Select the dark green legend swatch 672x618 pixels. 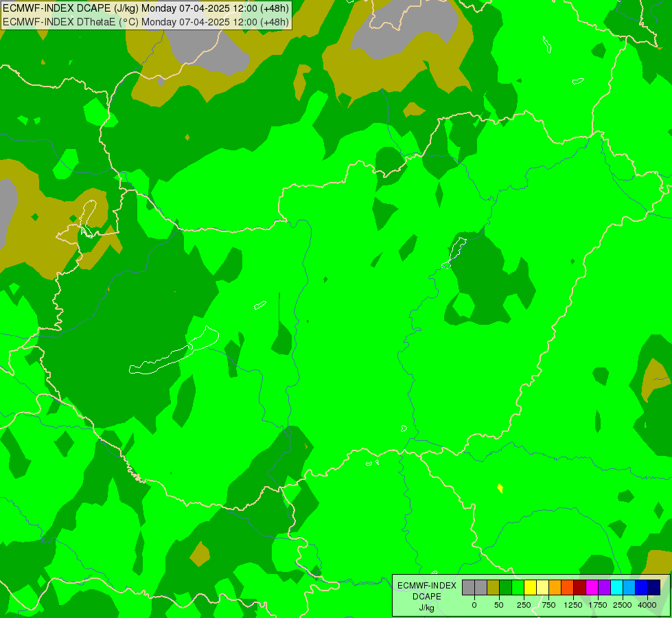click(506, 588)
